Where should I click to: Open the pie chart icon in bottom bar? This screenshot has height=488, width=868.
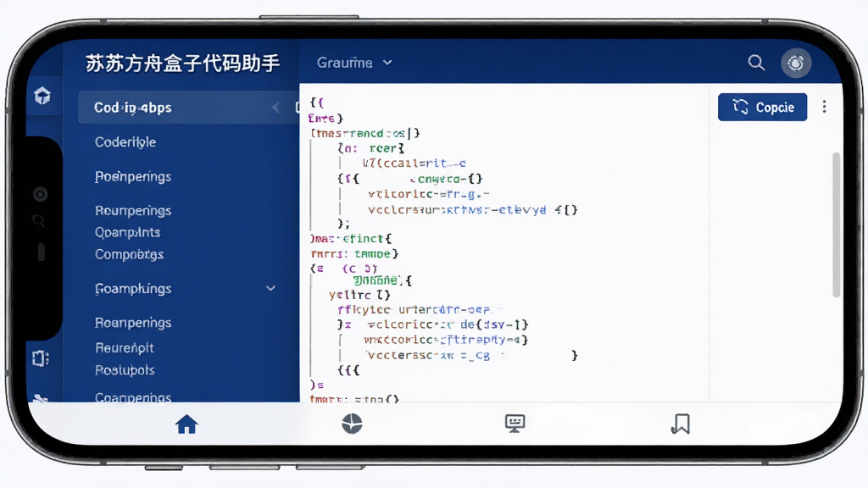(x=352, y=424)
